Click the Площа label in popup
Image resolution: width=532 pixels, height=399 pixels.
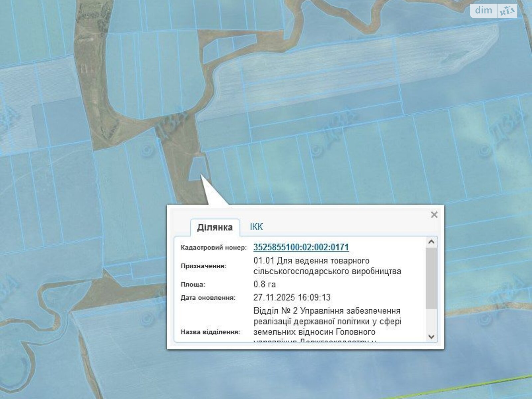pyautogui.click(x=193, y=285)
